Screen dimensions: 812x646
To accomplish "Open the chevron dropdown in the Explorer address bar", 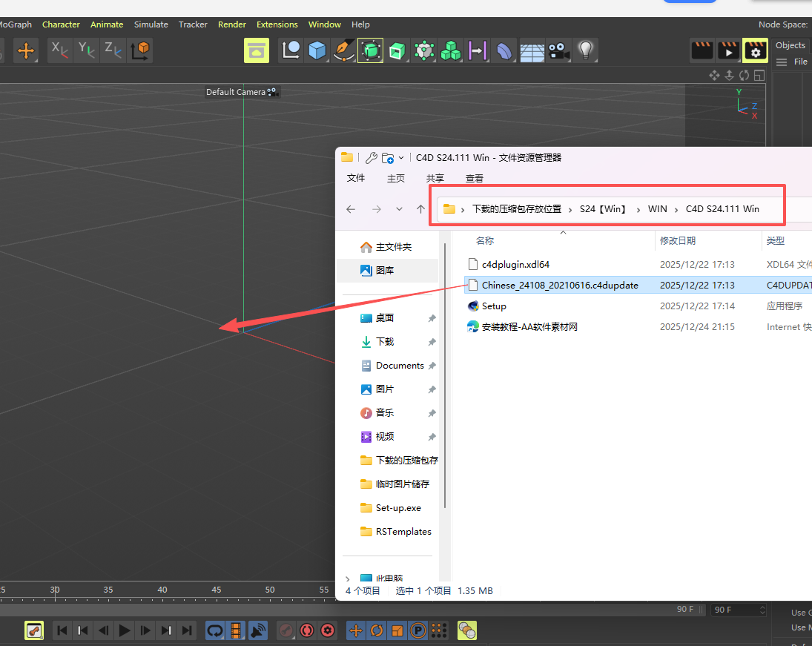I will click(x=399, y=209).
